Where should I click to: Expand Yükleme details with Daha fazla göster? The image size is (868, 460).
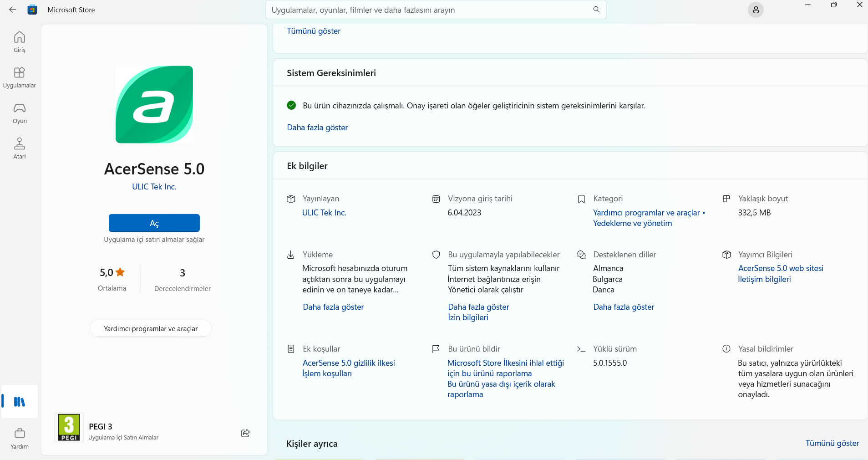333,307
